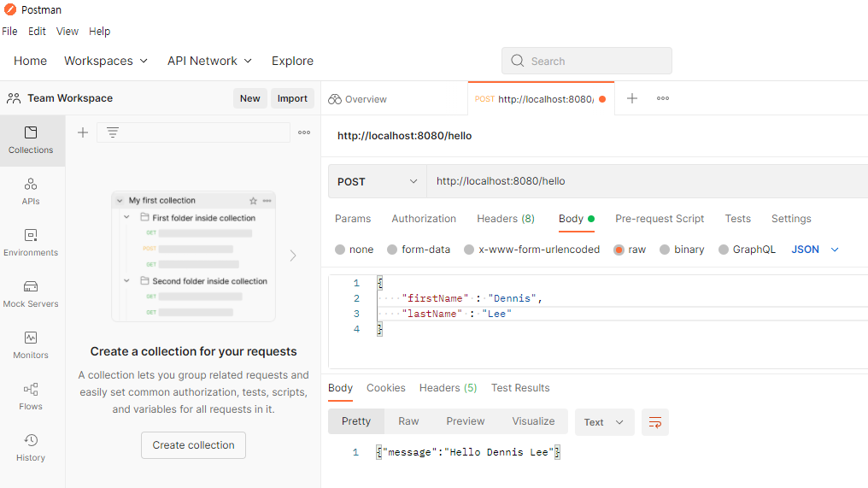Switch to the request Settings tab

791,219
